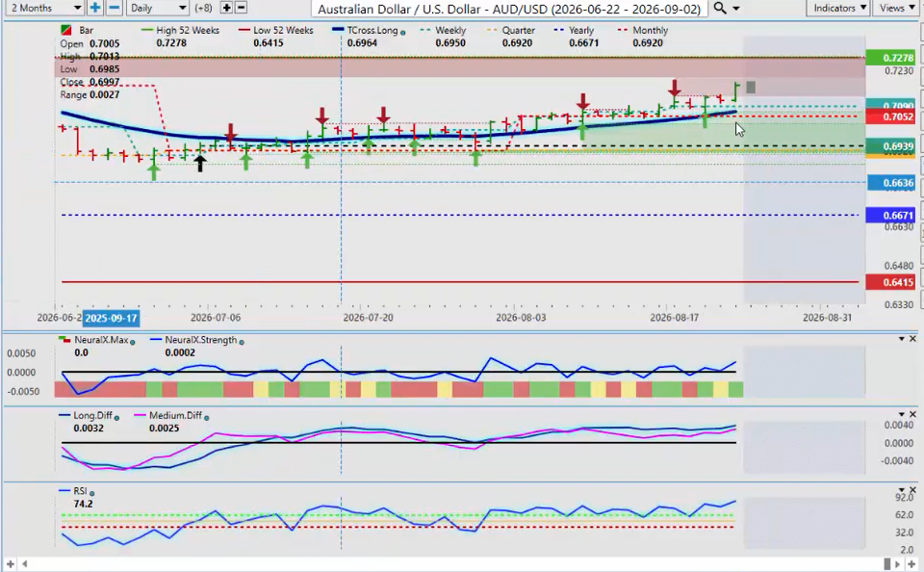The image size is (924, 572).
Task: Click the Long.Diff settings dot
Action: click(x=116, y=418)
